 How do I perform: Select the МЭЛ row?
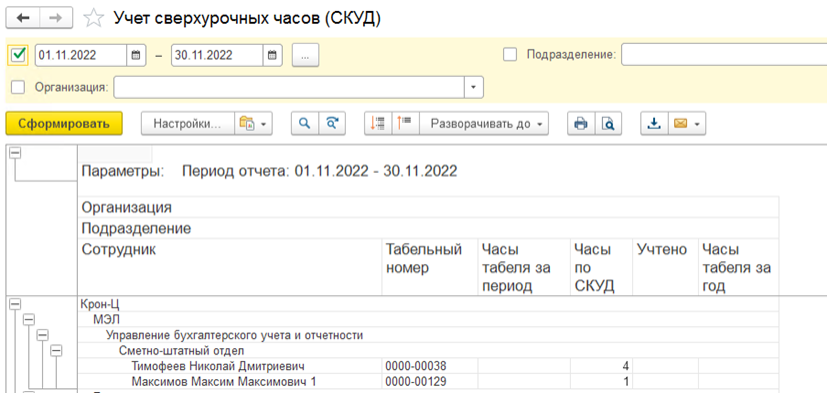[428, 320]
